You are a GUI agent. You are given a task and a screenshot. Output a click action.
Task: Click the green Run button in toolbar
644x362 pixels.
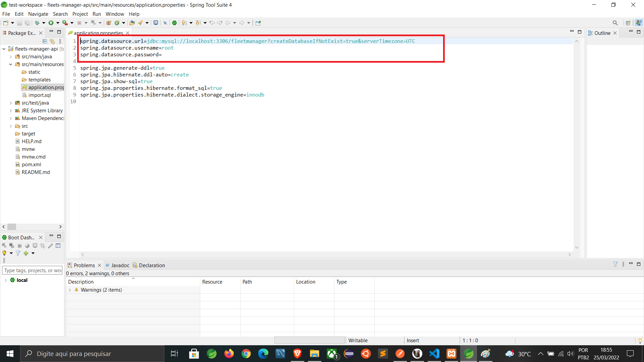(x=51, y=23)
